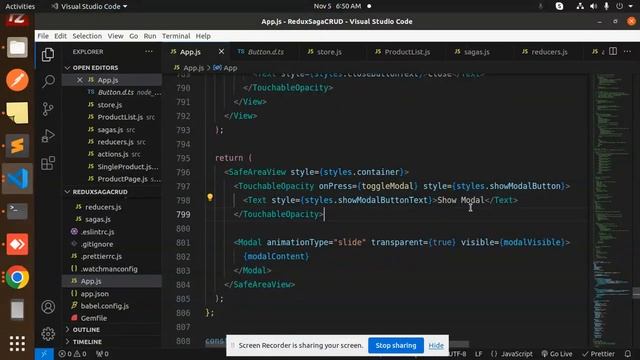Click the Go Live status bar button
The height and width of the screenshot is (360, 640).
tap(557, 354)
